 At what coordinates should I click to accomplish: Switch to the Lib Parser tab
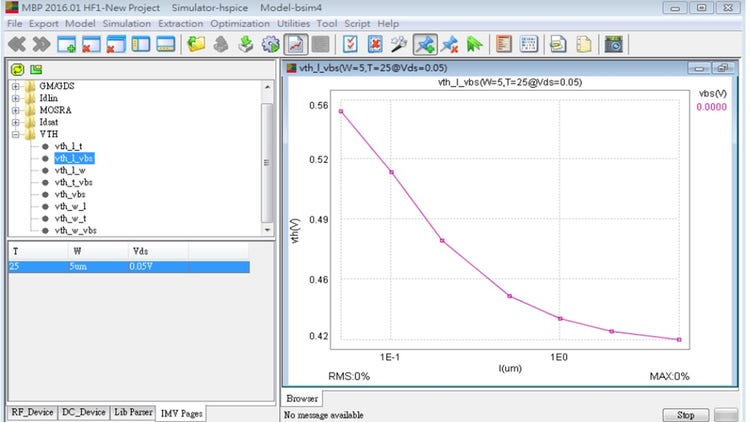pos(133,412)
